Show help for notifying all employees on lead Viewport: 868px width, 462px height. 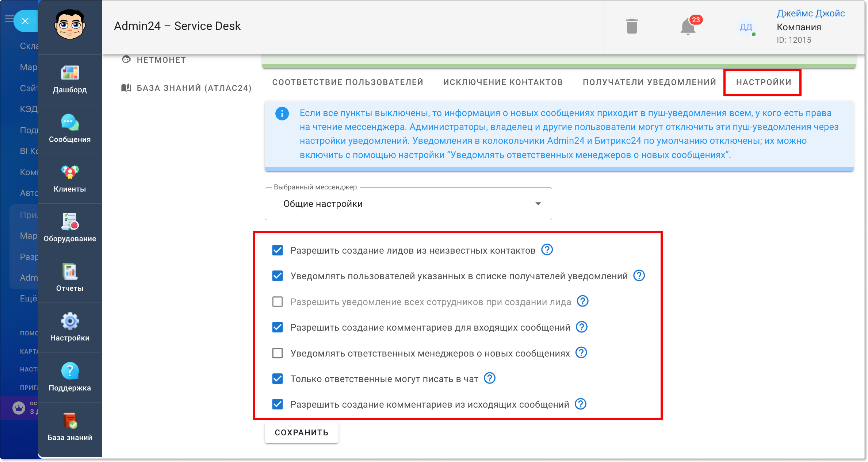click(x=583, y=301)
